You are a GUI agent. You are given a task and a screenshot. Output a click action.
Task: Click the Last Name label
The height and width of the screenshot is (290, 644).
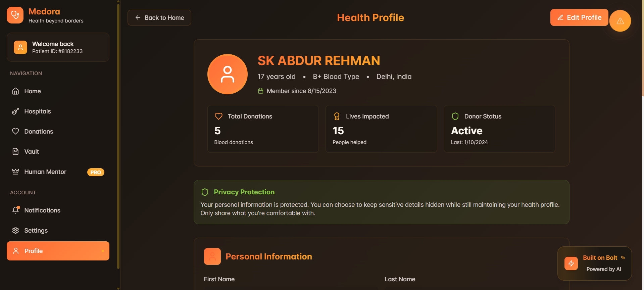click(x=400, y=279)
